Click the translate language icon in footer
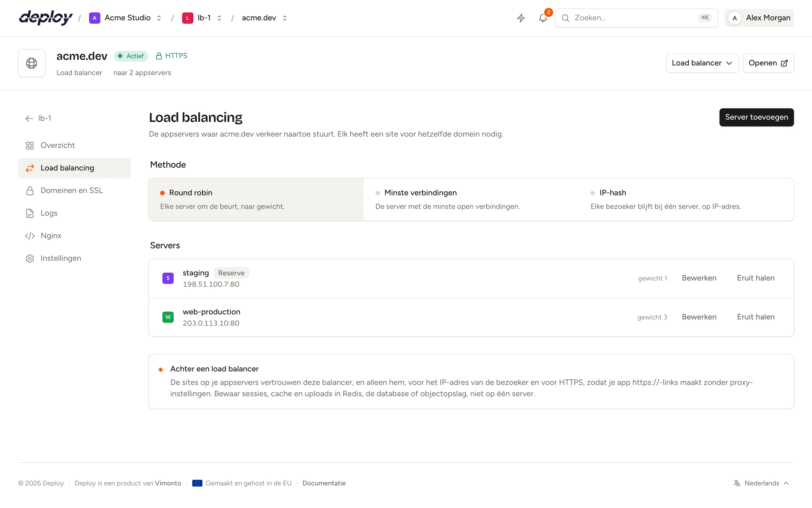The image size is (812, 508). coord(737,483)
